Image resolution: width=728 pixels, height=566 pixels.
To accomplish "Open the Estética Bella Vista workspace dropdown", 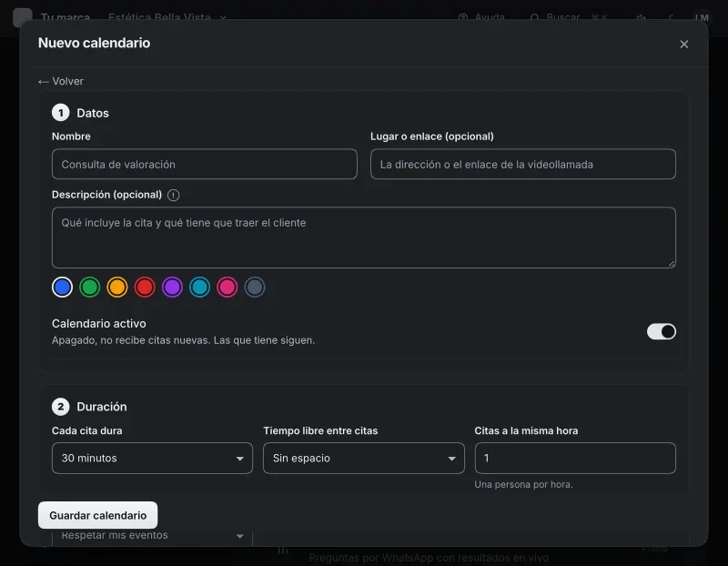I will point(167,17).
